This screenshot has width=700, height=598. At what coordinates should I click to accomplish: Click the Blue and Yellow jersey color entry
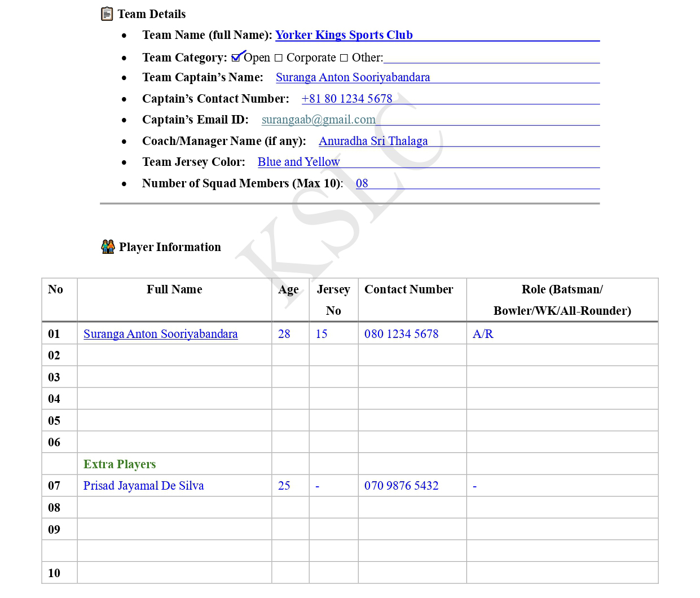[x=298, y=162]
